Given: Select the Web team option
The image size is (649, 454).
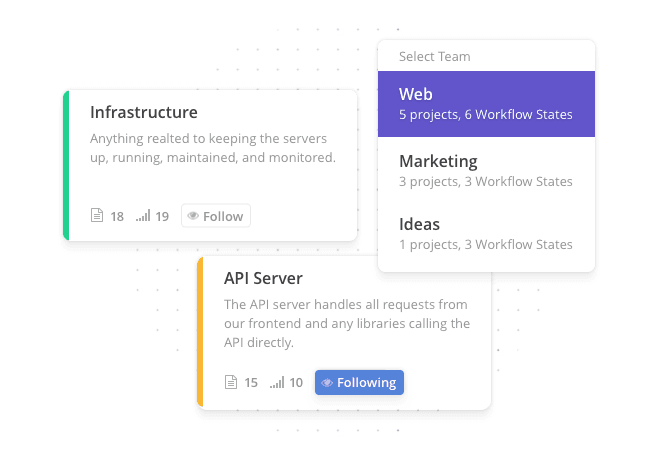Looking at the screenshot, I should point(486,104).
